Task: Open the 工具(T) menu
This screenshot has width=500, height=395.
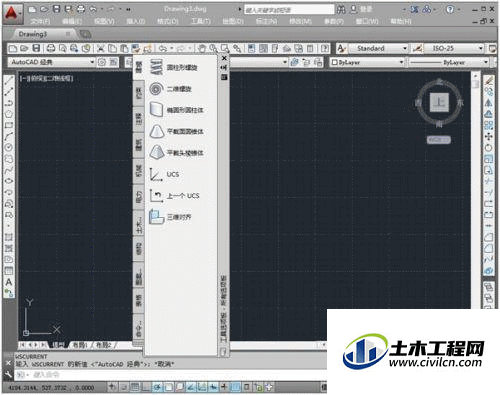Action: (x=200, y=21)
